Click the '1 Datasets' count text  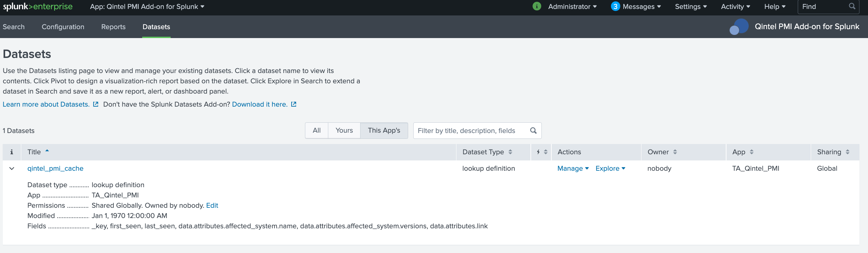coord(19,131)
